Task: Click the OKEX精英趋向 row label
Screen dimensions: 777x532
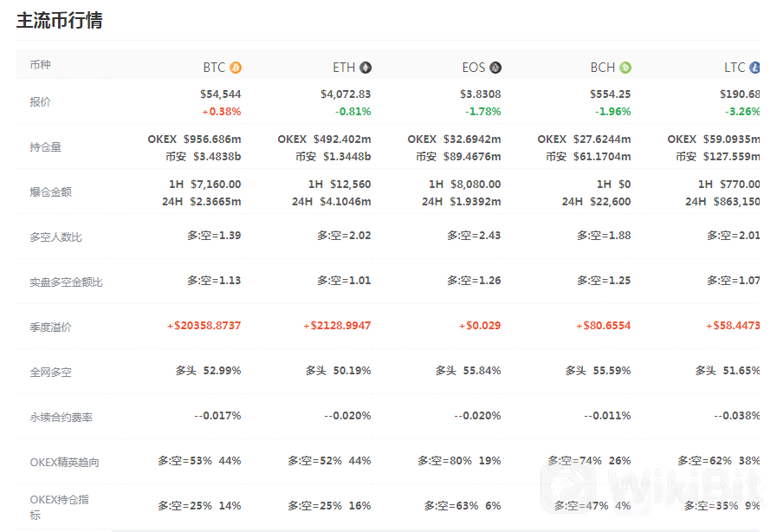Action: [64, 463]
